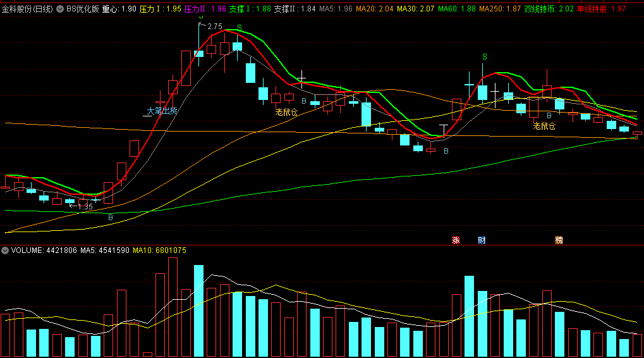
Task: Click the 压力II: 1.96 label
Action: tap(205, 9)
